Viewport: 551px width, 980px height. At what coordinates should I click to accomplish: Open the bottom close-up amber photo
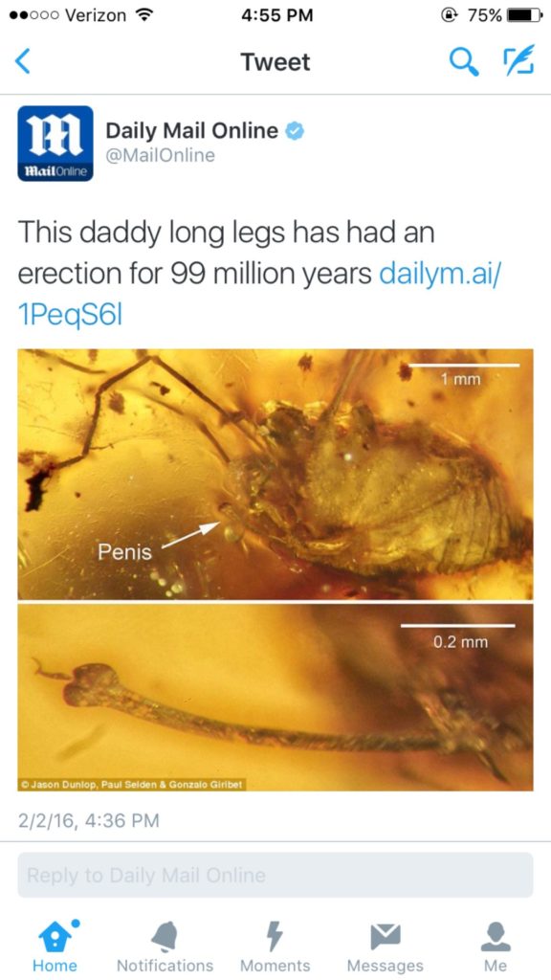click(x=275, y=697)
